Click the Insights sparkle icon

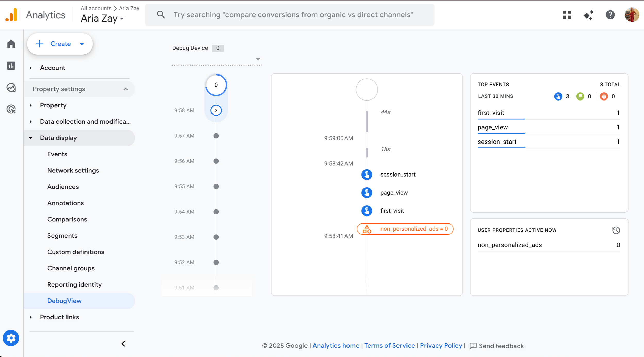coord(589,15)
